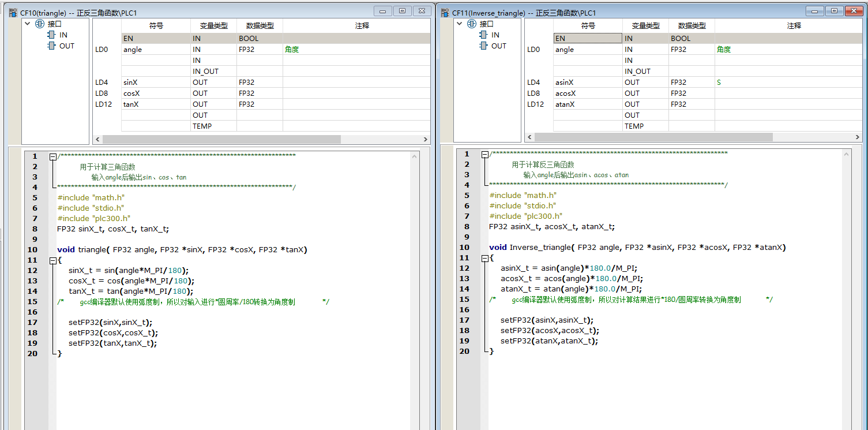The height and width of the screenshot is (430, 868).
Task: Click the interface icon next to 接口 in CF11 tree
Action: [472, 24]
